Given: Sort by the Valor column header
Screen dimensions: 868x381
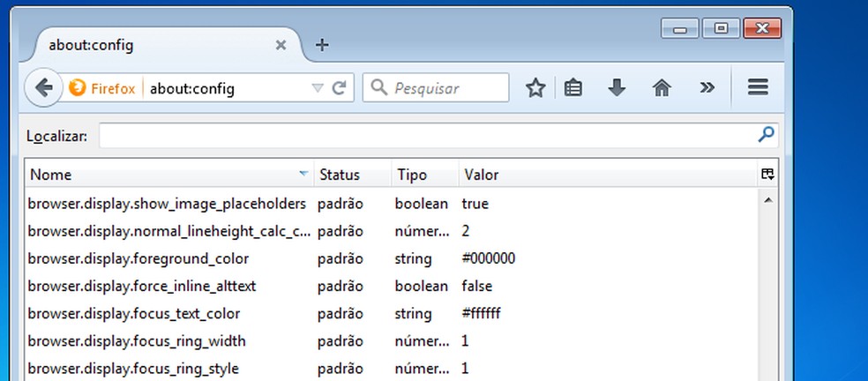Looking at the screenshot, I should point(607,175).
